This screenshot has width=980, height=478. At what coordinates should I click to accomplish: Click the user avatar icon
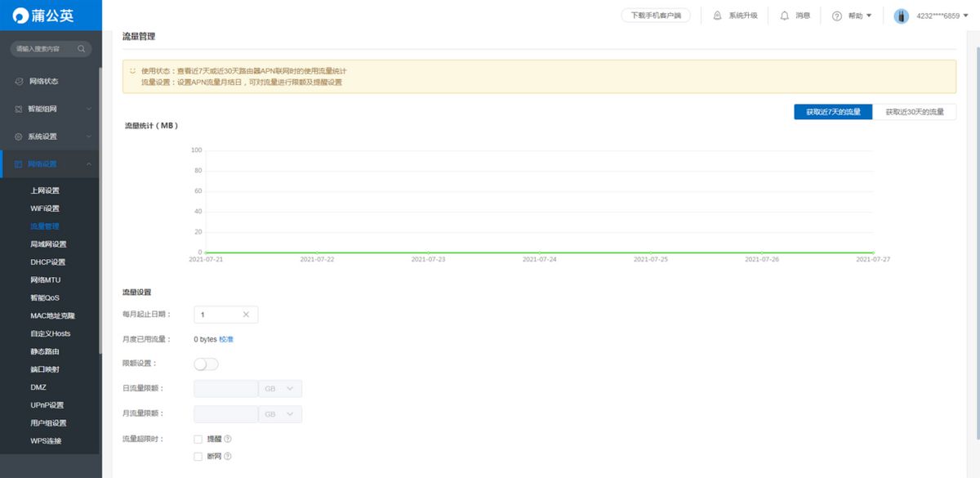[902, 16]
